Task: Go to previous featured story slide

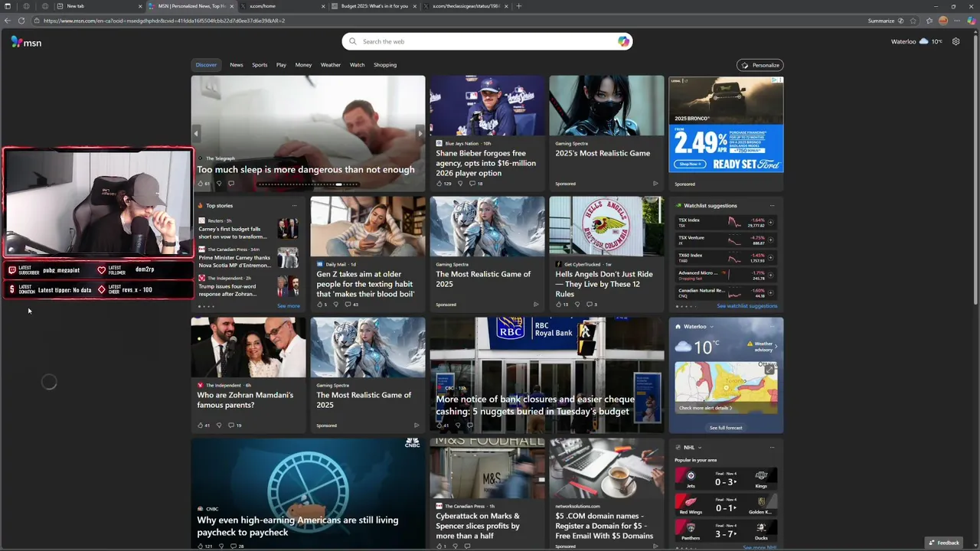Action: (x=195, y=133)
